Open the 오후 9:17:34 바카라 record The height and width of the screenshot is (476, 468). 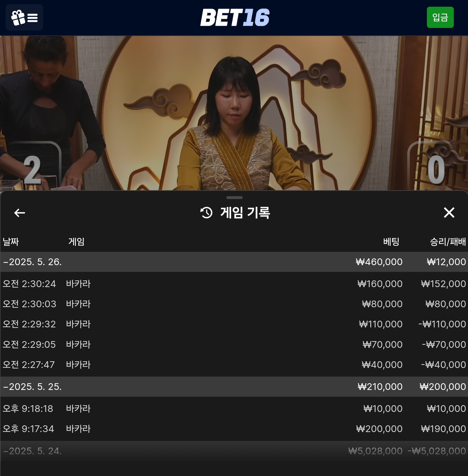click(x=234, y=429)
